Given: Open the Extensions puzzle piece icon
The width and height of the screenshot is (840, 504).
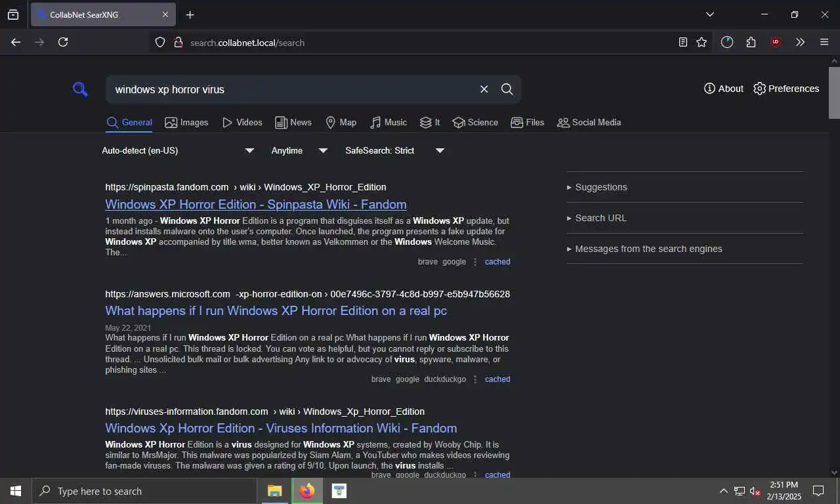Looking at the screenshot, I should coord(751,42).
